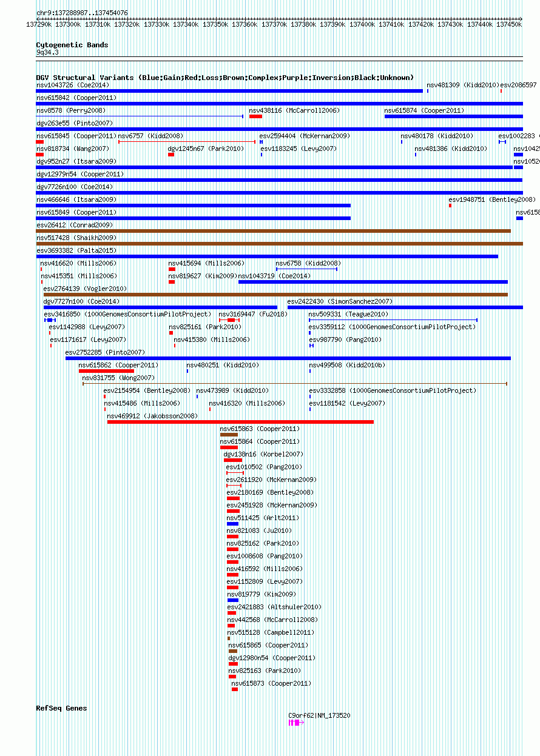The height and width of the screenshot is (756, 540).
Task: Click the 137400k ruler coordinate
Action: (362, 24)
